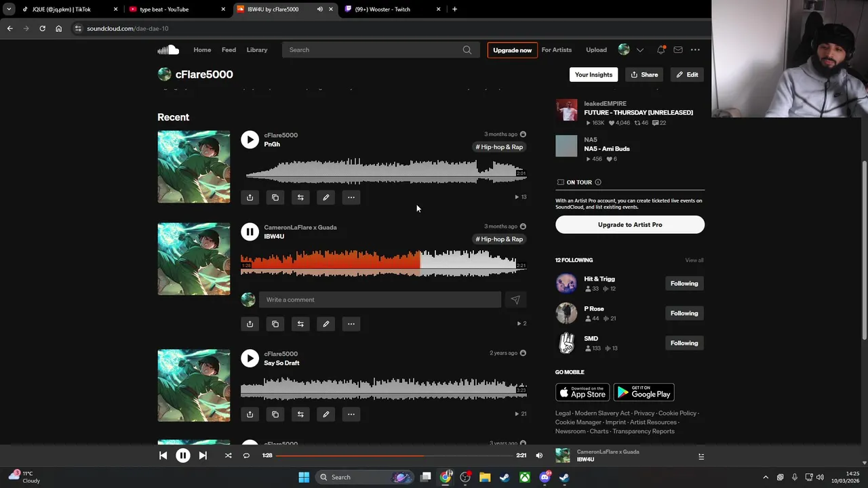Open the Upload page
This screenshot has width=868, height=488.
click(x=597, y=49)
